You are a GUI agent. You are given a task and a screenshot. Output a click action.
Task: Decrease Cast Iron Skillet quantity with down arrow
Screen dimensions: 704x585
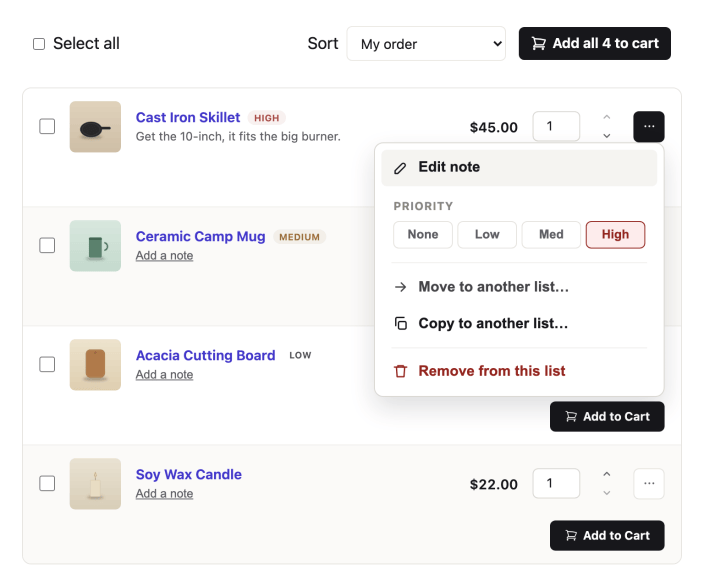tap(607, 136)
